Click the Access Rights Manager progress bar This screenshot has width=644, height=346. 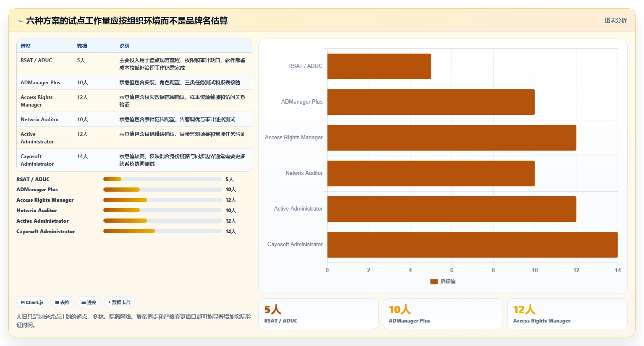[162, 200]
